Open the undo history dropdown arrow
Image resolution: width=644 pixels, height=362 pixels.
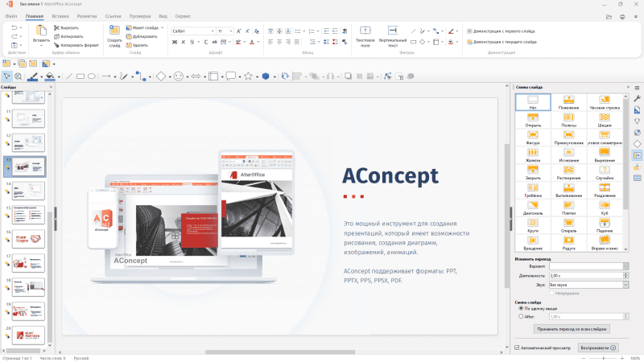click(21, 27)
